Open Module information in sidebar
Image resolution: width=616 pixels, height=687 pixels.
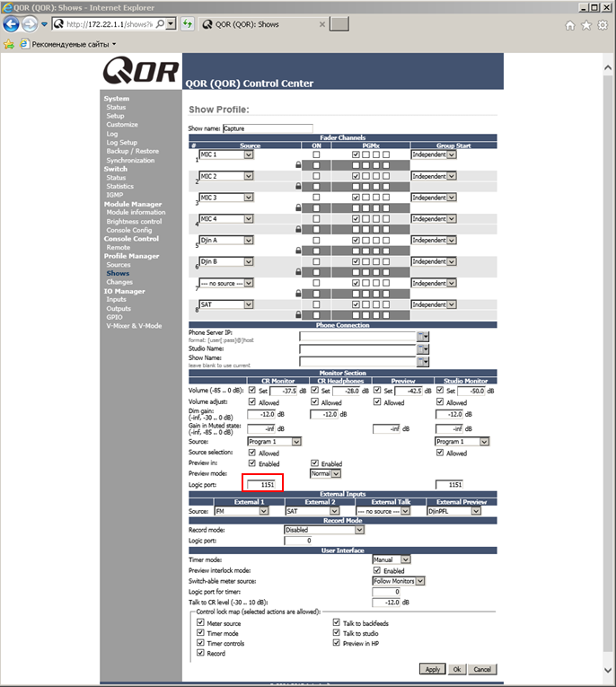(136, 212)
